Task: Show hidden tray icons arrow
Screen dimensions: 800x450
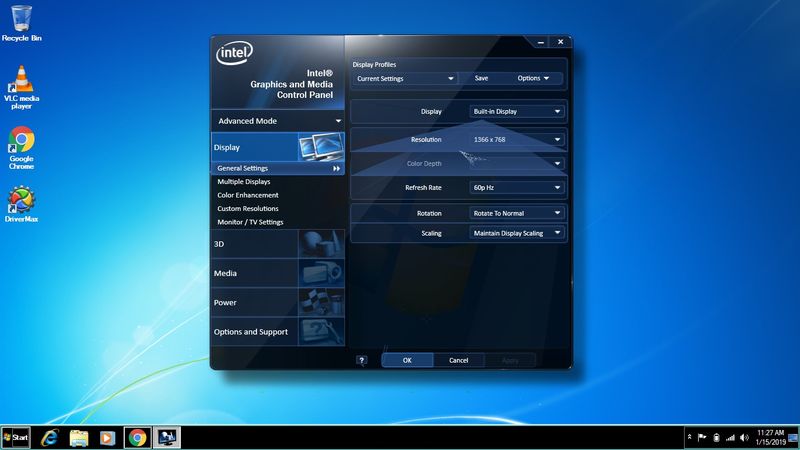Action: pos(689,437)
